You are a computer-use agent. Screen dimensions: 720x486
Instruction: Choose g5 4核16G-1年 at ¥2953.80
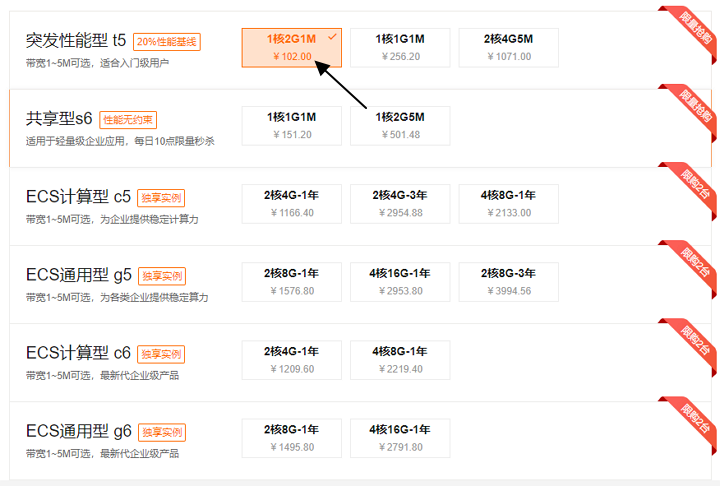[400, 282]
